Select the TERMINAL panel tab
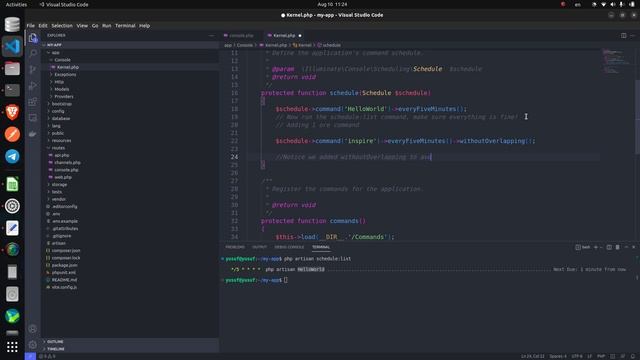 click(x=321, y=247)
